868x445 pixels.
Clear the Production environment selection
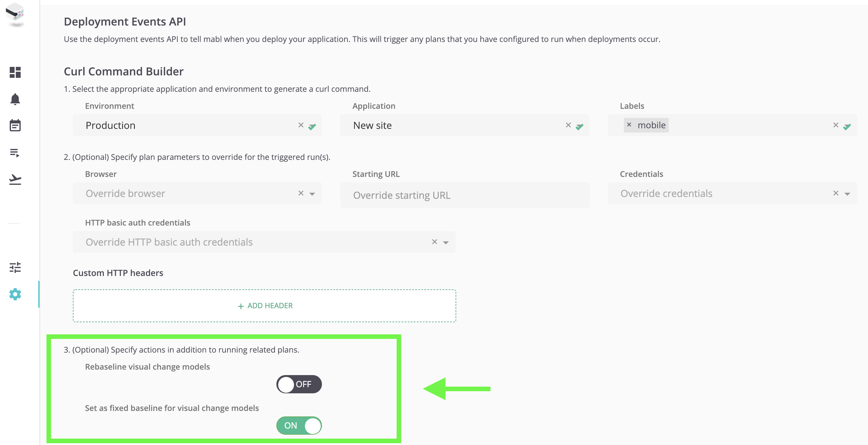301,125
